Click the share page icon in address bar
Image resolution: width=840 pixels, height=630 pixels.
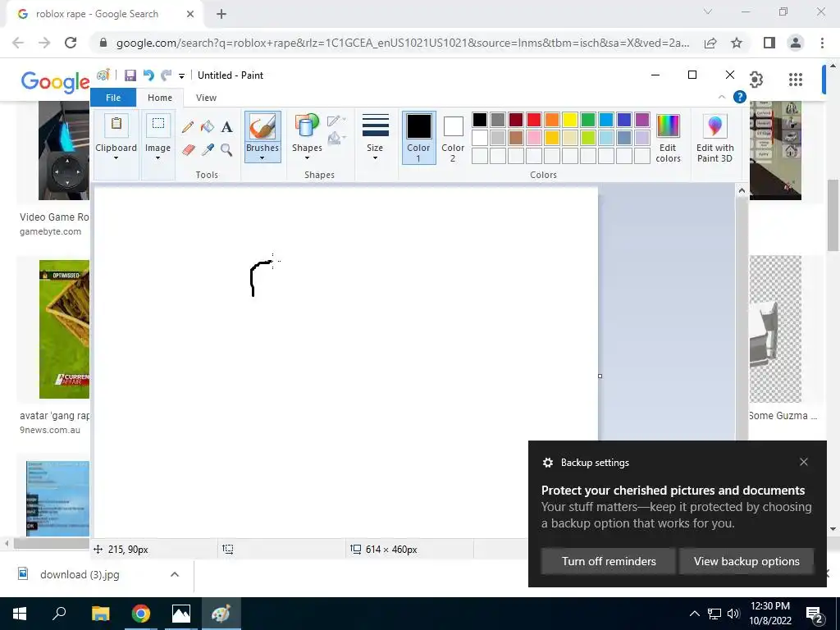pos(710,43)
